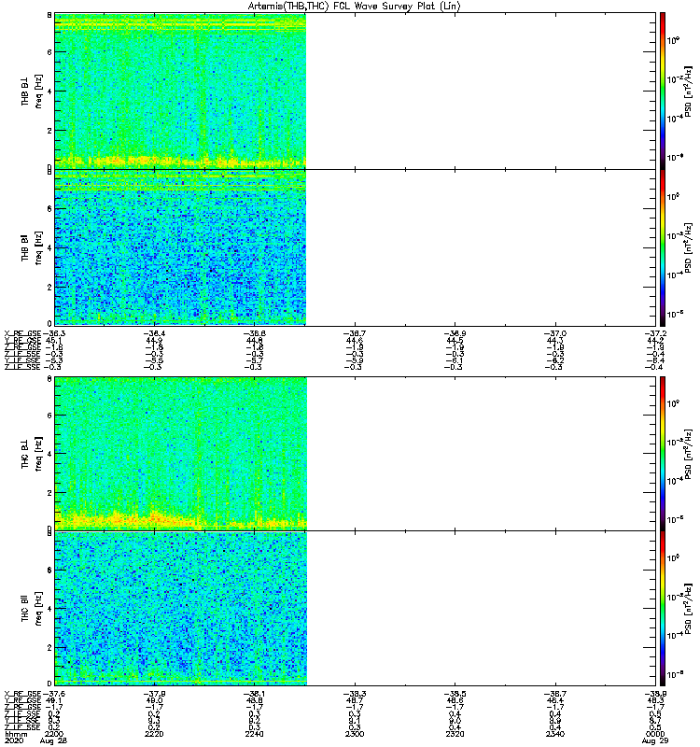Image resolution: width=700 pixels, height=747 pixels.
Task: Click the 6 Hz tick label on THB B⊥ axis
Action: click(49, 52)
